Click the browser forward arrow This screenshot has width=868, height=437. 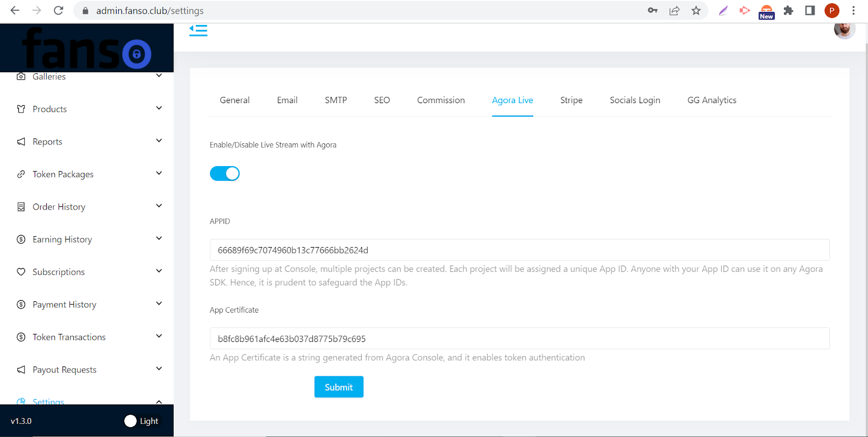tap(36, 10)
